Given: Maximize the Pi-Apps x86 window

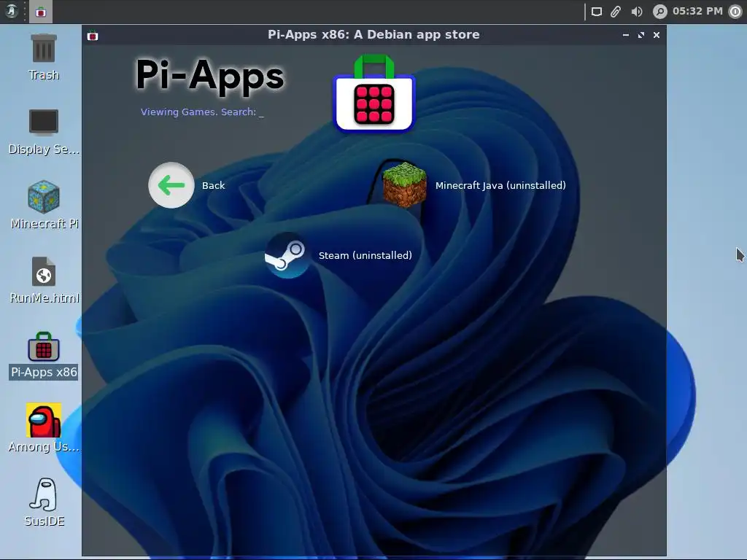Looking at the screenshot, I should (641, 35).
